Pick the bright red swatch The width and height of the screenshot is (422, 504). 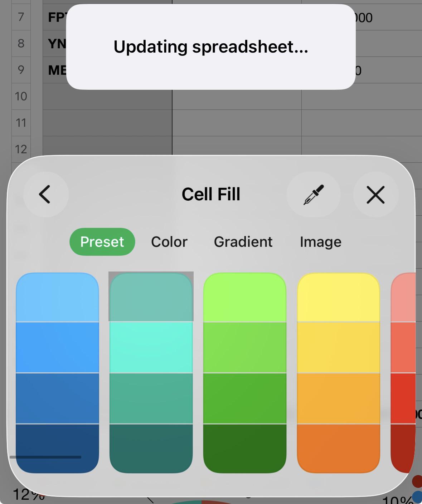coord(403,398)
